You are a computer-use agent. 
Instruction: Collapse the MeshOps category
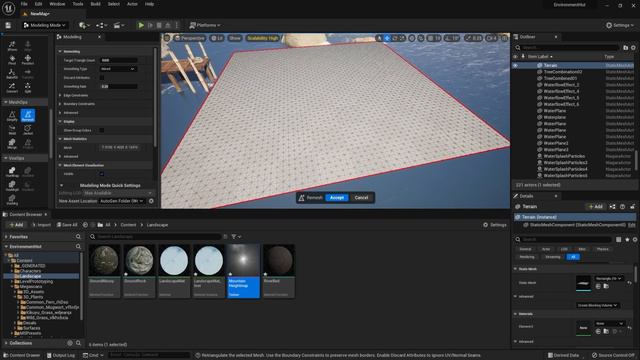click(x=6, y=102)
